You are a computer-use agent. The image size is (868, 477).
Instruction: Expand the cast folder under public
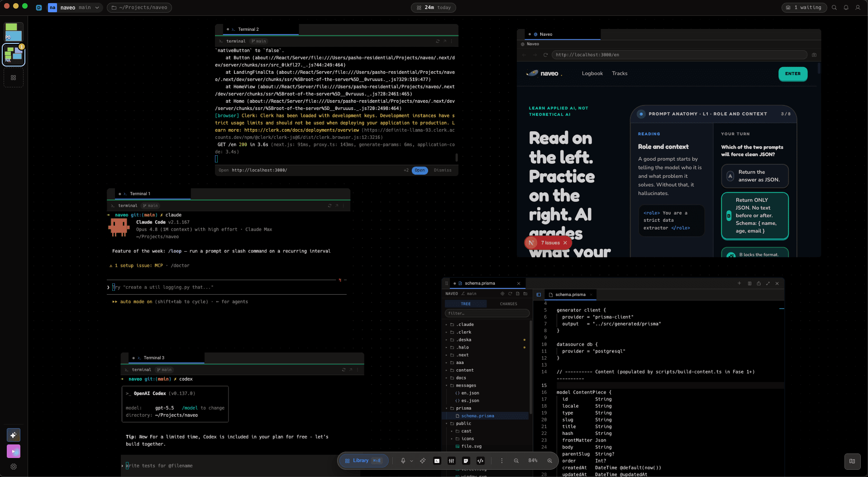(484, 431)
